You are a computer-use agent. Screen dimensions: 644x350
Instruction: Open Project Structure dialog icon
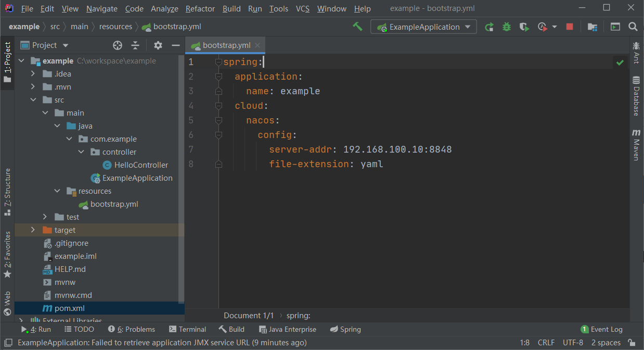[592, 27]
